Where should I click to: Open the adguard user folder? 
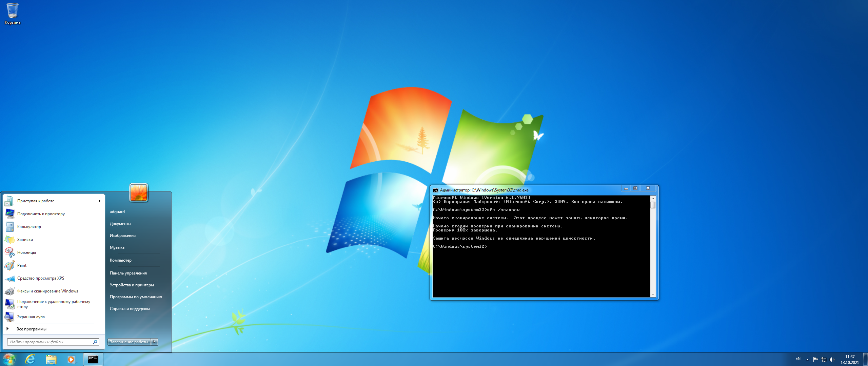117,212
